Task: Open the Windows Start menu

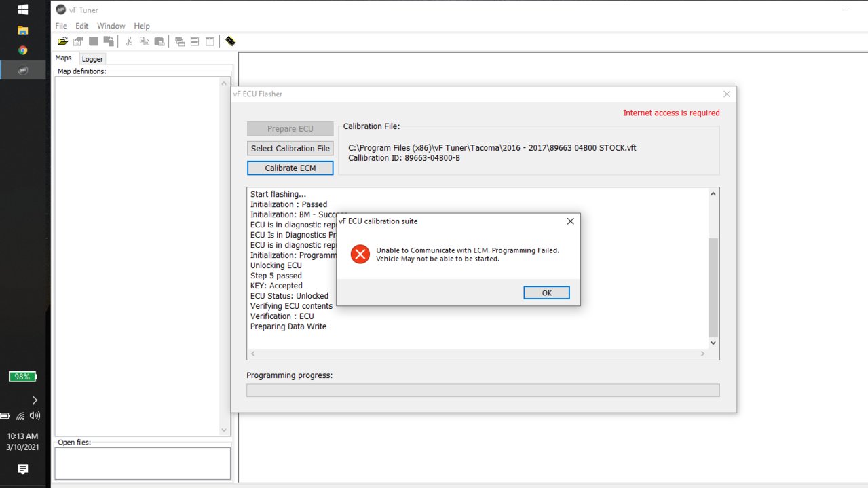Action: (x=22, y=10)
